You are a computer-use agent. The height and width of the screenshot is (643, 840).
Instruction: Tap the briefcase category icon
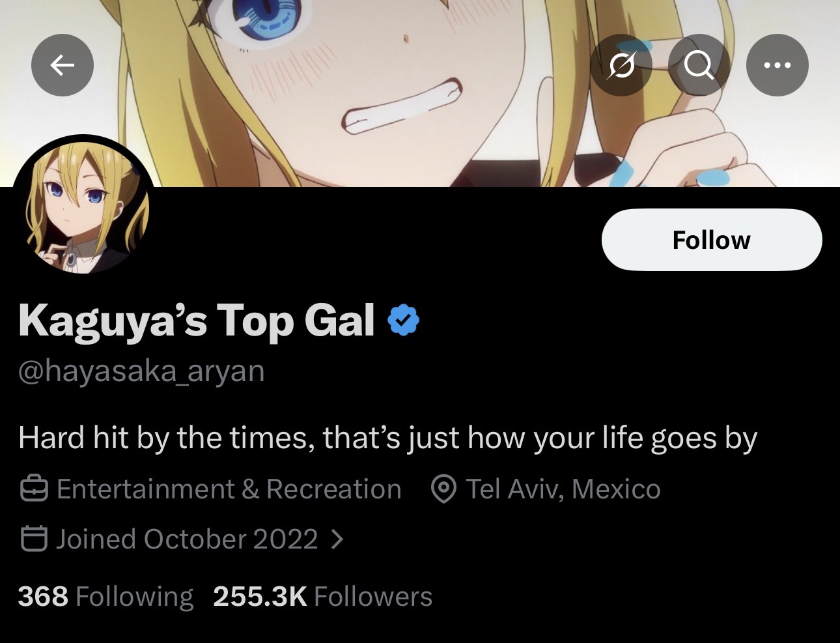pos(34,489)
